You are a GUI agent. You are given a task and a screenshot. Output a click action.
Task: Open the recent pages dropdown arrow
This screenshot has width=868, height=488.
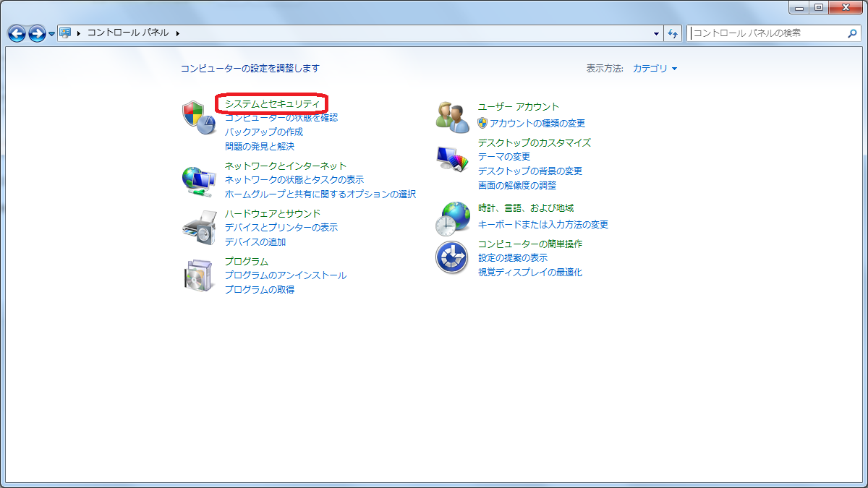coord(51,34)
